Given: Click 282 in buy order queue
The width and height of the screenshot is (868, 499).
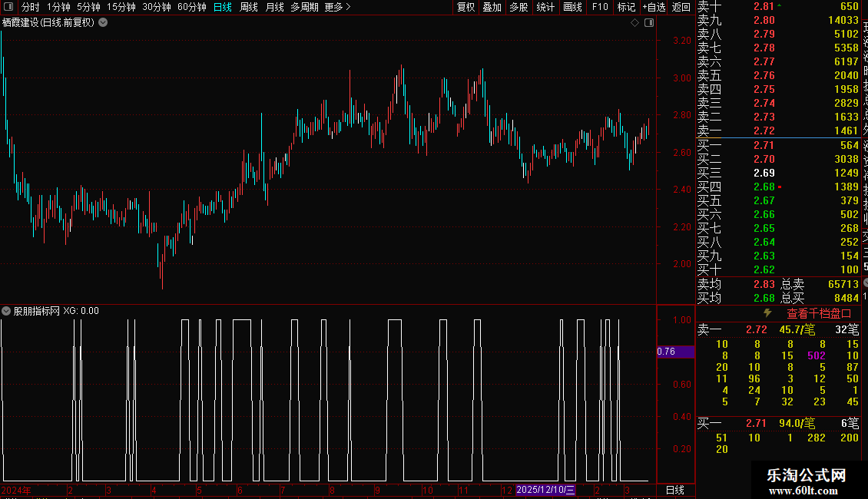Looking at the screenshot, I should (817, 438).
